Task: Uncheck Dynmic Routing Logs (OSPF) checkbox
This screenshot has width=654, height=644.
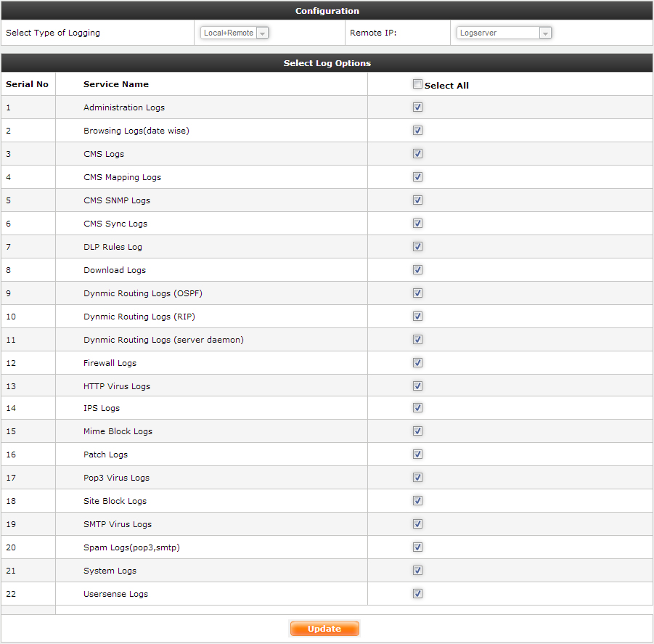Action: [417, 293]
